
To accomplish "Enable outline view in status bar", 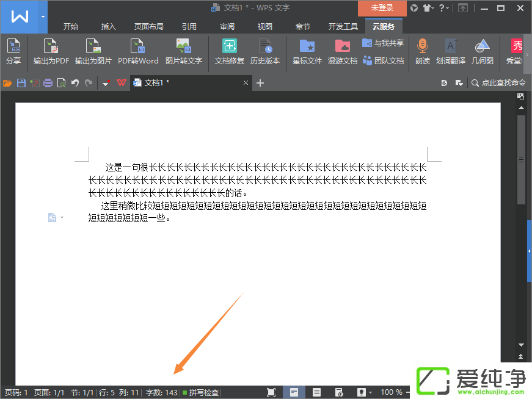I will click(316, 392).
